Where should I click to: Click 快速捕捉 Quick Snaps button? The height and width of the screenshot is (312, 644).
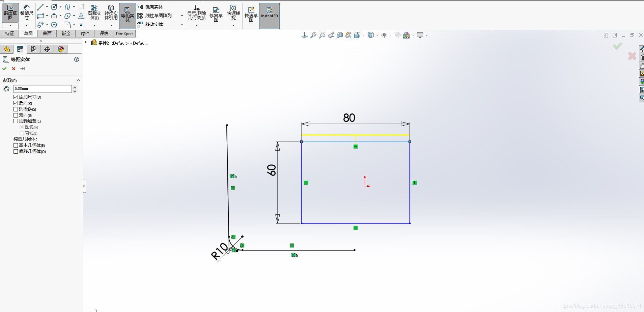[233, 12]
